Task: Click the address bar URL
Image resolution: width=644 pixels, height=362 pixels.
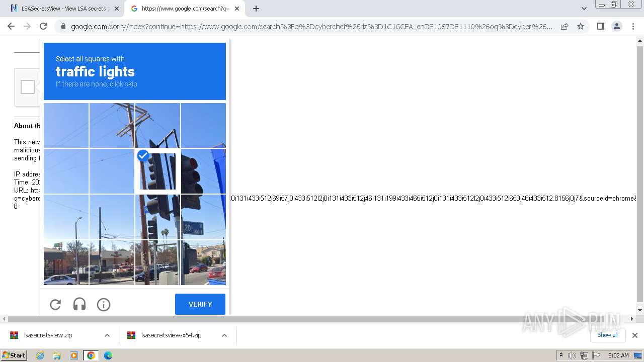Action: point(311,27)
